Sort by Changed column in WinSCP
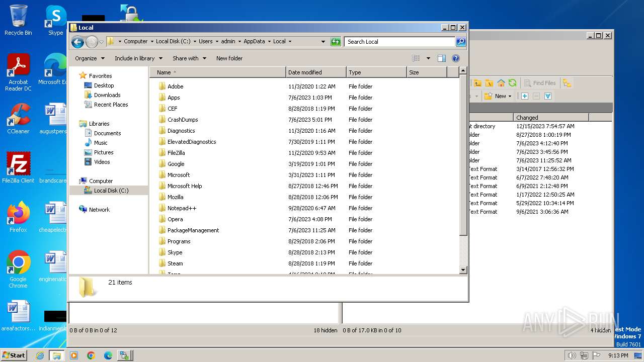The width and height of the screenshot is (644, 362). point(551,117)
